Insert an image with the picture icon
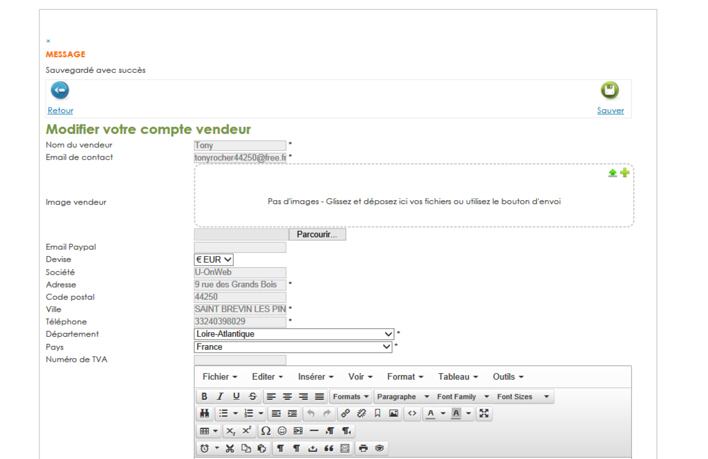The image size is (708, 459). click(x=394, y=413)
